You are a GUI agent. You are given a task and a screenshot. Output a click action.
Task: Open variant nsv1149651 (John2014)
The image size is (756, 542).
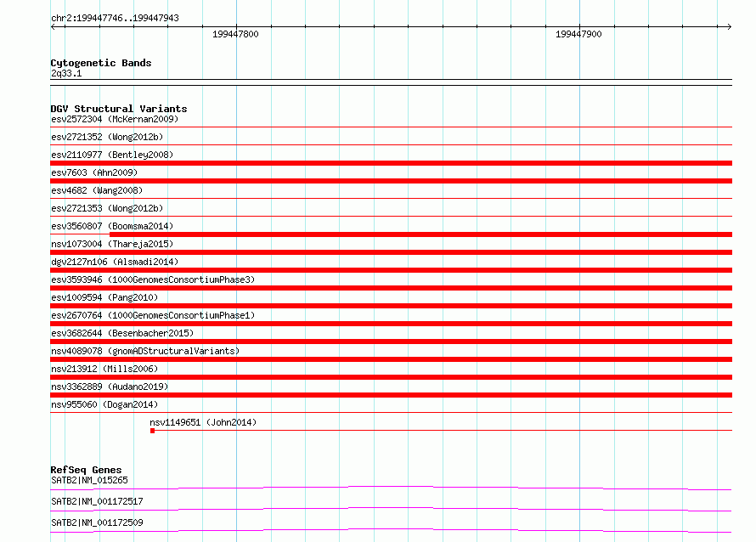(x=203, y=422)
